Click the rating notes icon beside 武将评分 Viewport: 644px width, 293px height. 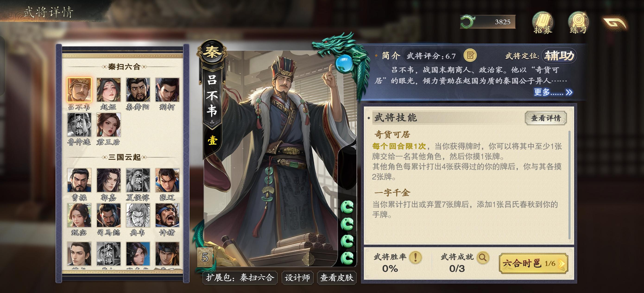click(470, 55)
